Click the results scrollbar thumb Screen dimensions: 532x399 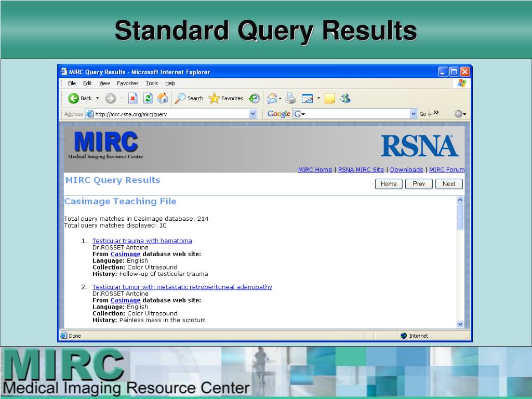pos(460,217)
